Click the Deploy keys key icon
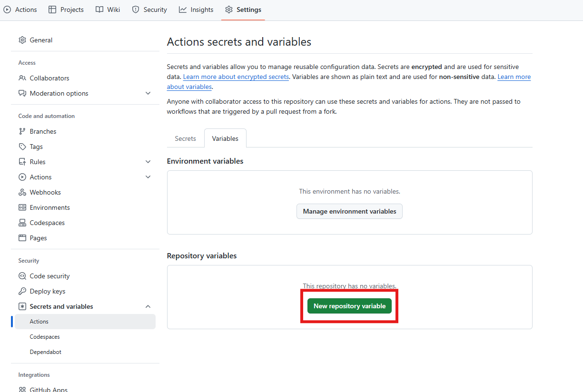 [22, 291]
